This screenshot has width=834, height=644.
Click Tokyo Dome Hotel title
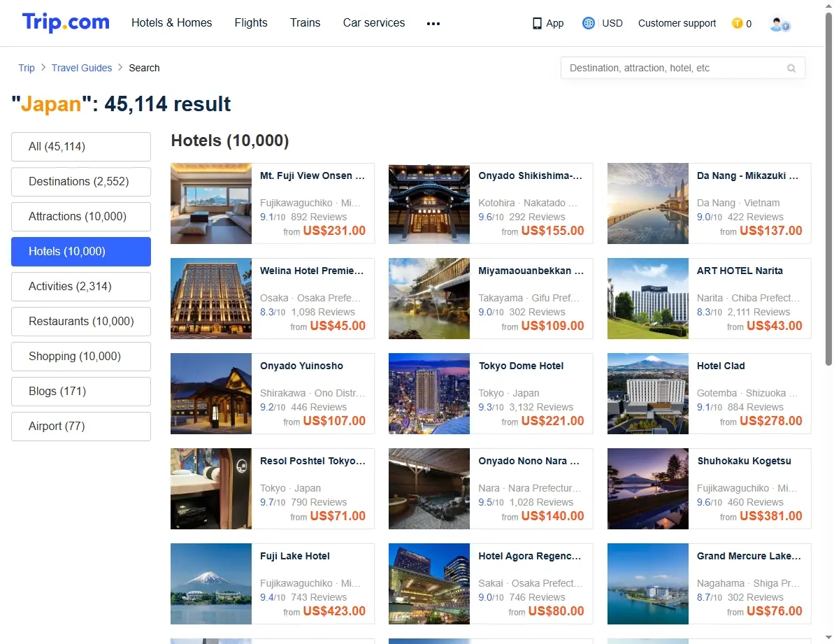521,366
